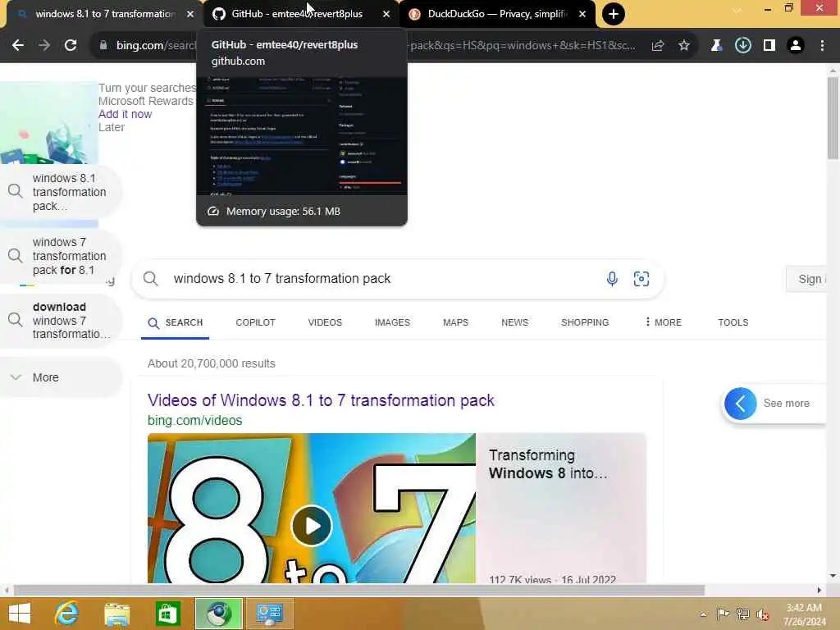840x630 pixels.
Task: Open NEWS results
Action: 514,322
